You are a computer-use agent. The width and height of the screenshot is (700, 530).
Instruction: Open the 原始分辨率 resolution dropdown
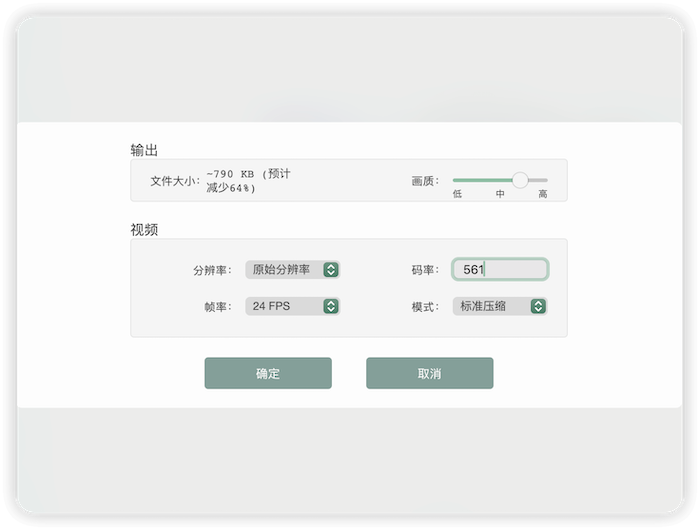click(292, 270)
